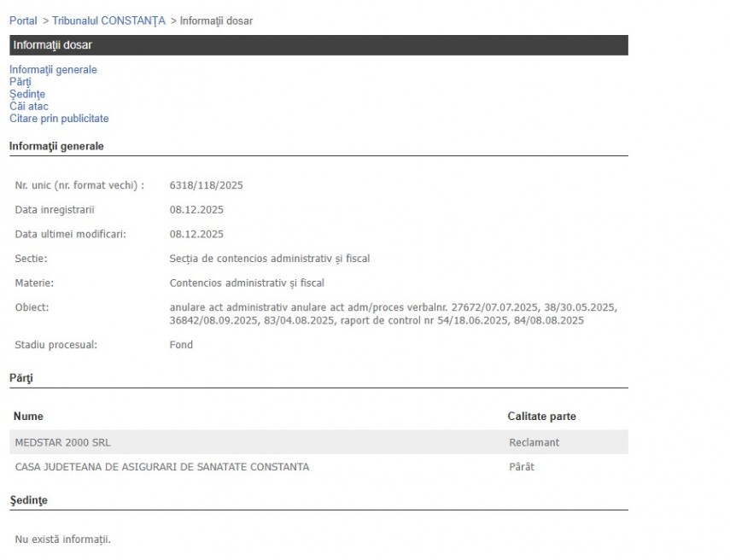Click the Reclamant role cell

(x=534, y=442)
